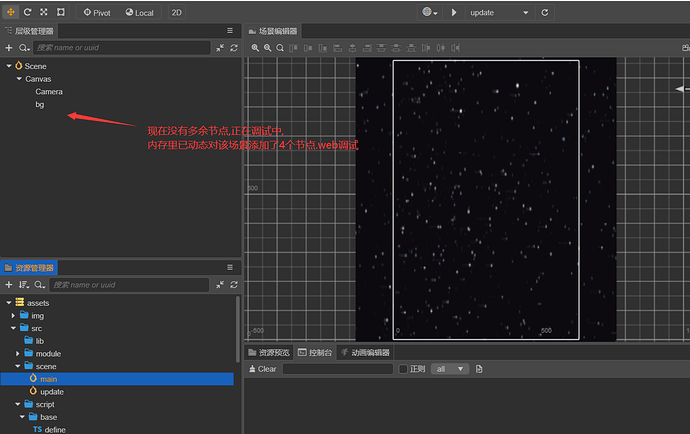Image resolution: width=690 pixels, height=434 pixels.
Task: Reset the scene editor zoom
Action: click(280, 48)
